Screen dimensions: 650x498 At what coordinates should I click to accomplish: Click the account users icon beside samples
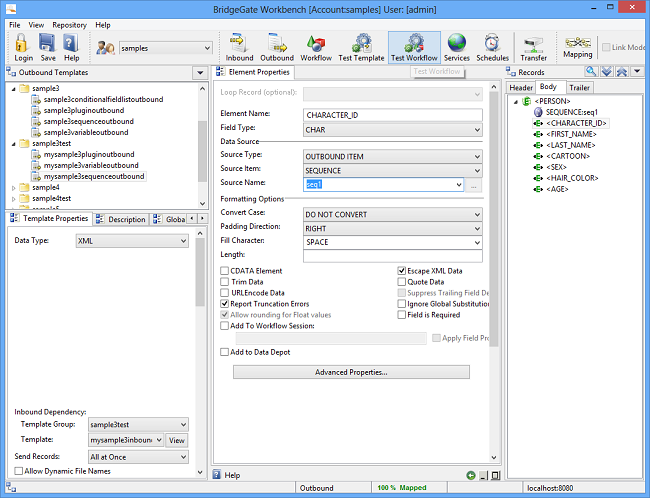pos(105,48)
